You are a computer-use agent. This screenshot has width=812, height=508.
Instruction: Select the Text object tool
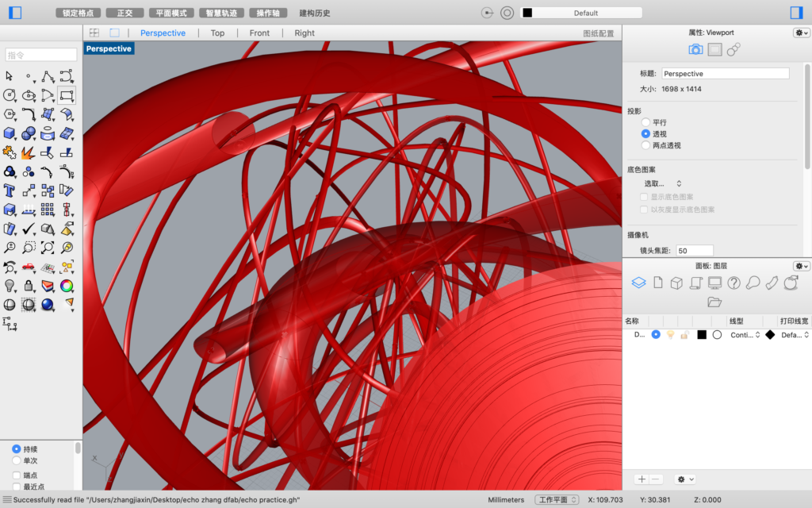[10, 190]
